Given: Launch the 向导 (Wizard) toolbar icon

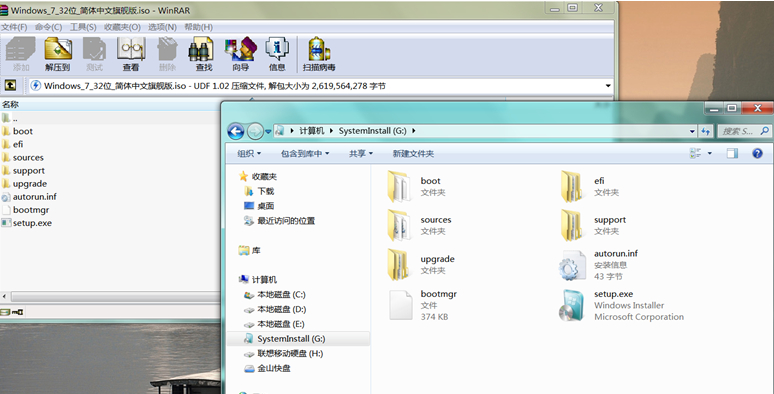Looking at the screenshot, I should click(240, 54).
